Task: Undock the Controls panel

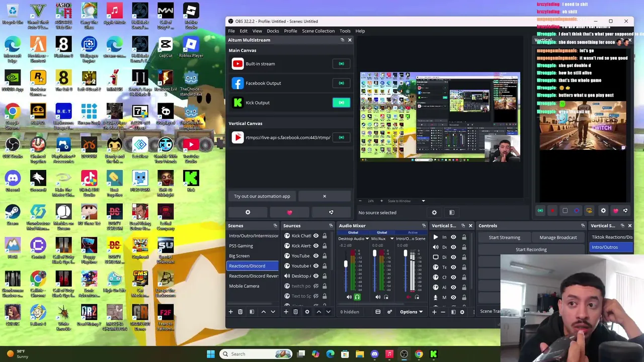Action: 583,226
